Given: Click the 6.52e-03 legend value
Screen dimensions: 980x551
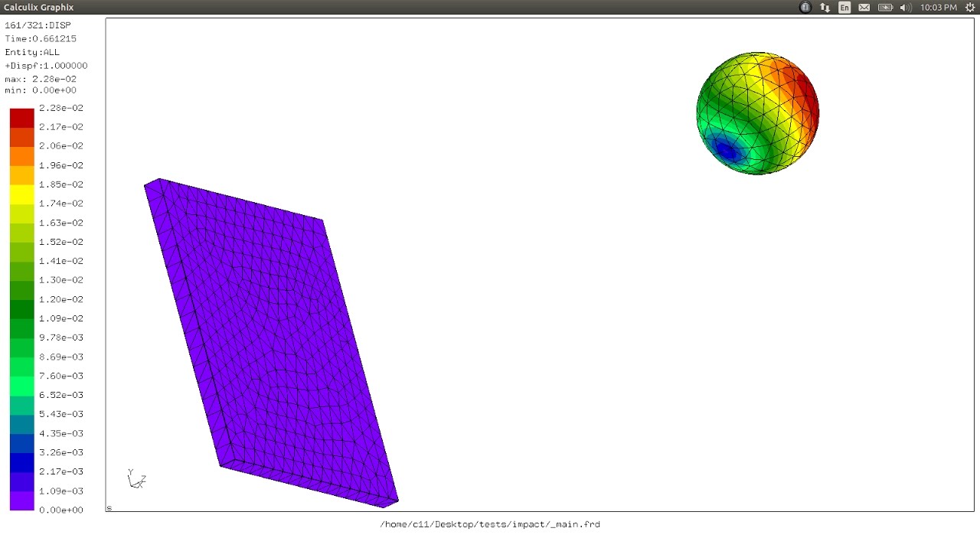Looking at the screenshot, I should 61,395.
